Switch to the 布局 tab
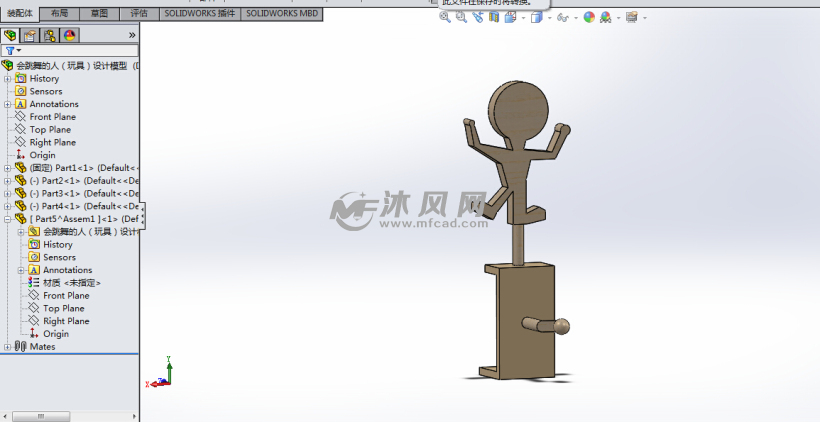The image size is (820, 422). tap(60, 13)
